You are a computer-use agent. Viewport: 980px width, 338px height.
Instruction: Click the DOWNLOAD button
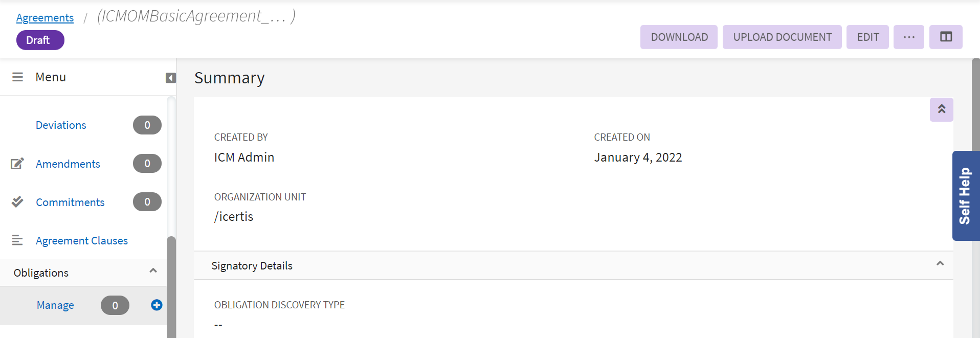pyautogui.click(x=679, y=37)
